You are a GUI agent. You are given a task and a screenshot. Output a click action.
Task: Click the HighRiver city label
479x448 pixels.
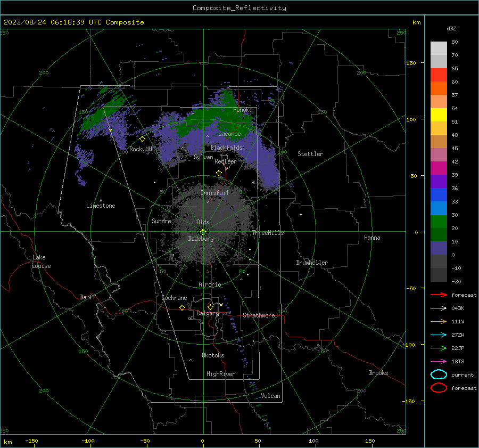[x=221, y=374]
